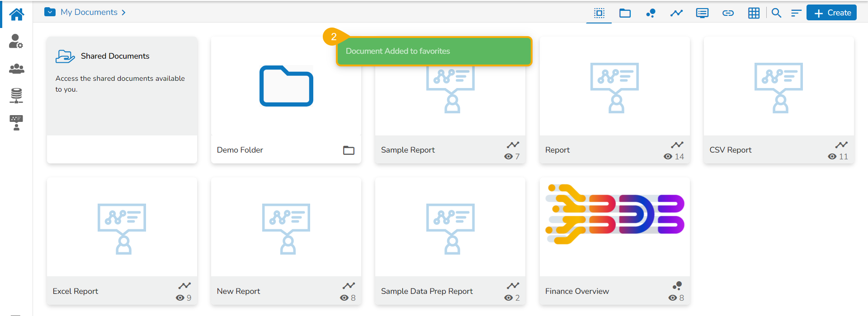Filter by comment-style document icon
The image size is (868, 316).
click(x=702, y=13)
